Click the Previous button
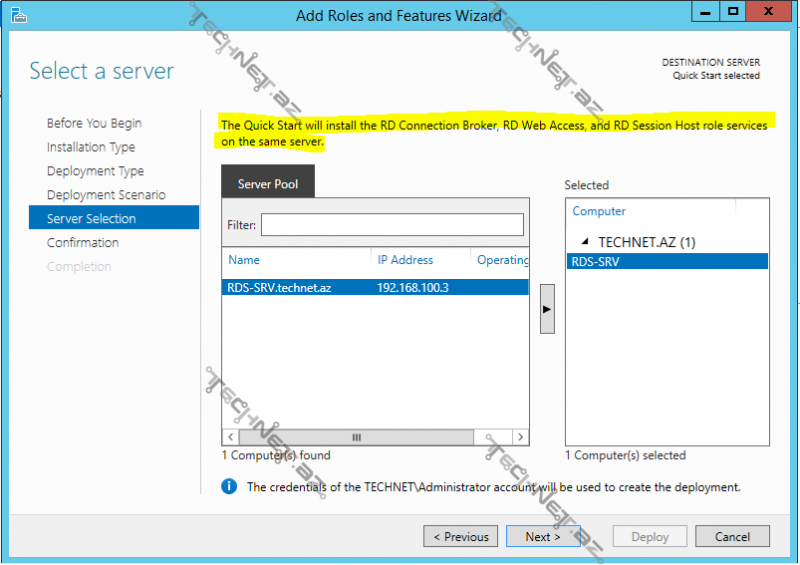Screen dimensions: 800x565 [x=460, y=537]
